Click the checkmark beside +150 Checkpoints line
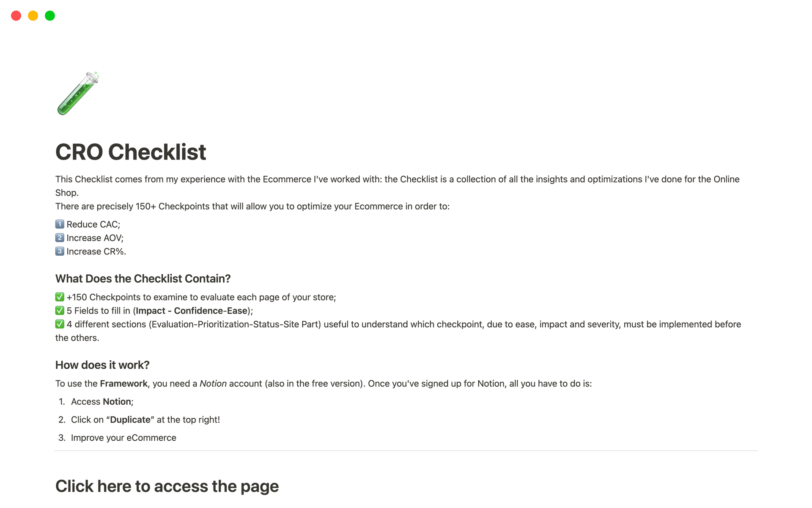The width and height of the screenshot is (812, 508). 60,297
